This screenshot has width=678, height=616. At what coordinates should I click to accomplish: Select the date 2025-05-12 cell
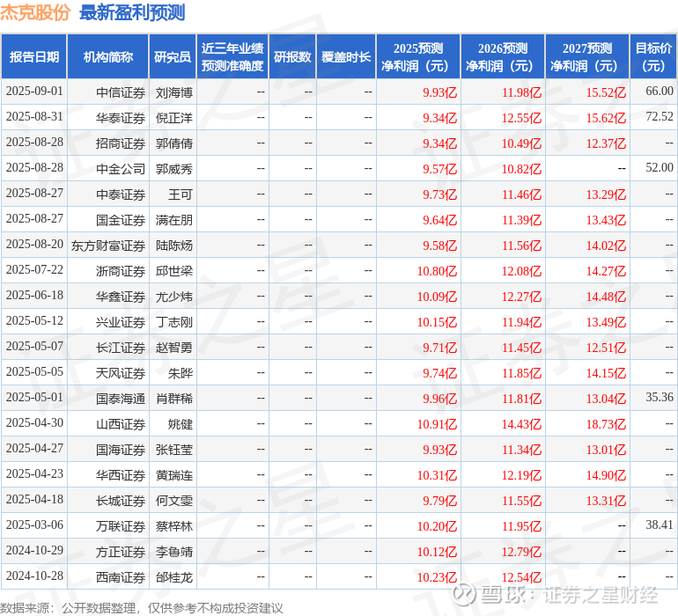point(34,320)
